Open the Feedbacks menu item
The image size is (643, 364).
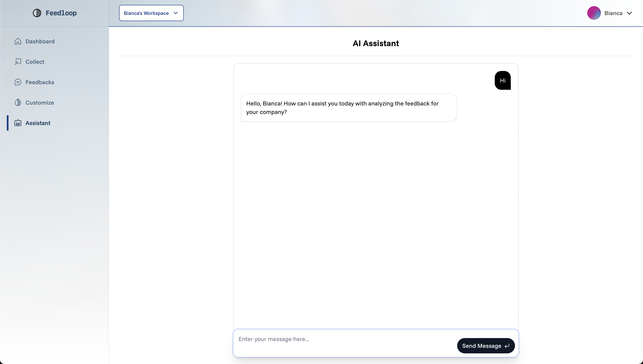click(40, 82)
